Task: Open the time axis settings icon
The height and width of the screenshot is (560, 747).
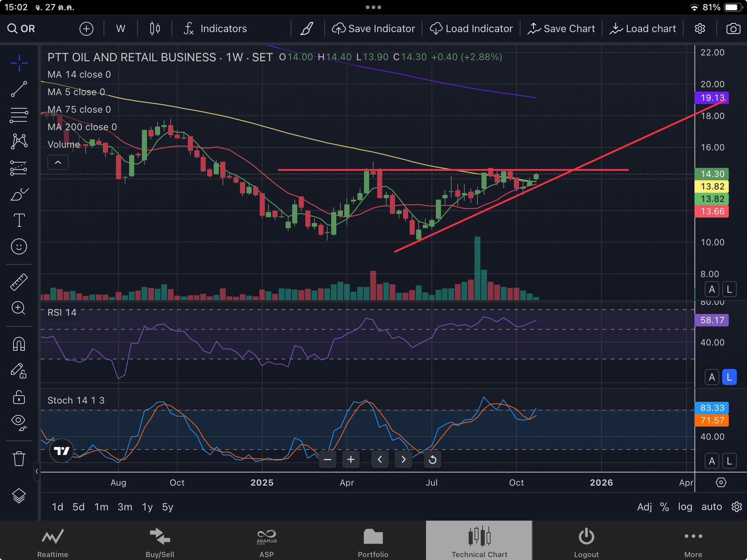Action: (721, 482)
